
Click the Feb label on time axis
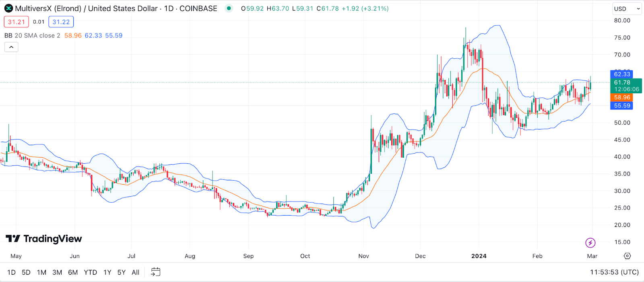tap(537, 256)
